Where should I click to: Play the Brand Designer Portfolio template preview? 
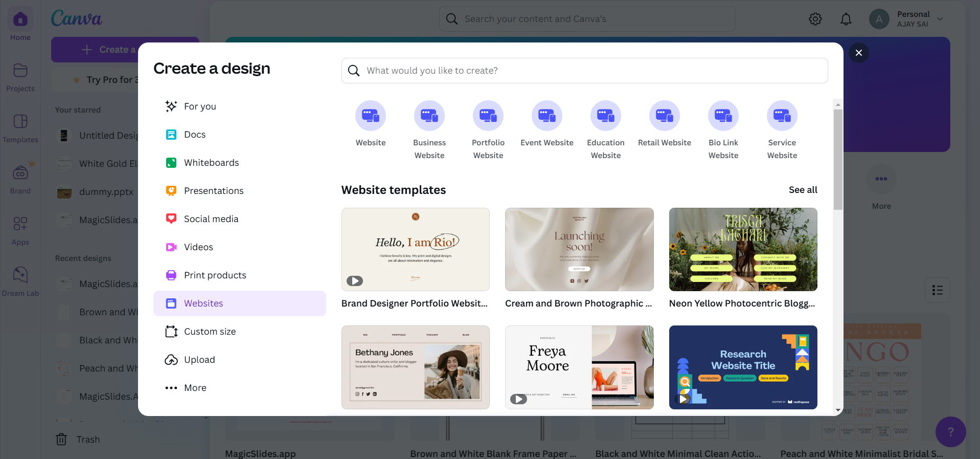355,281
